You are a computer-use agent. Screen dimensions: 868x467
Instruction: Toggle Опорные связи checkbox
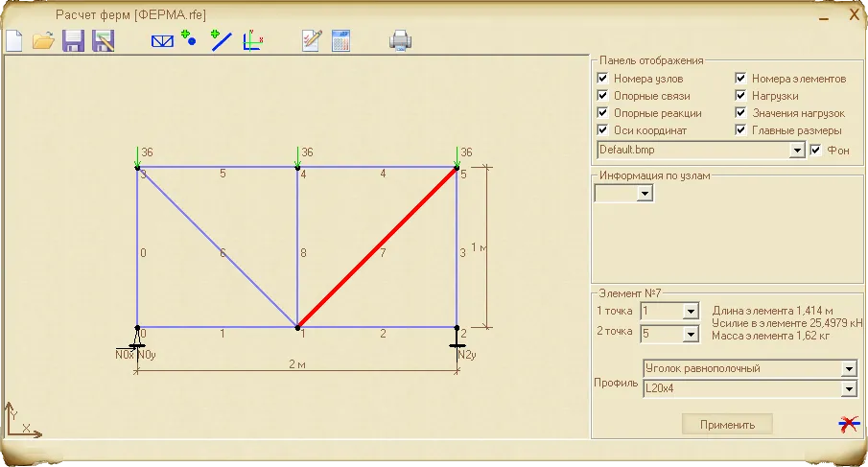pos(603,95)
